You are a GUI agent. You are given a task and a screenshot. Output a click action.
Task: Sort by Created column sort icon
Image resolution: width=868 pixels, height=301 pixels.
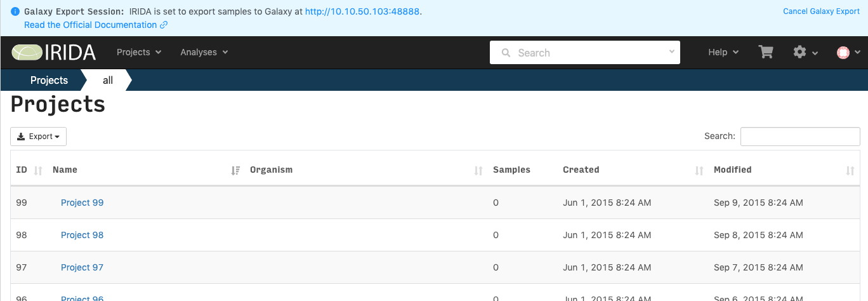point(699,170)
